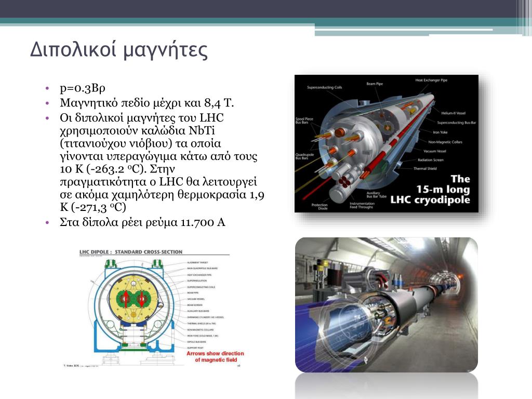Open the LHC cryodipole cutaway image
This screenshot has width=532, height=399.
point(387,143)
